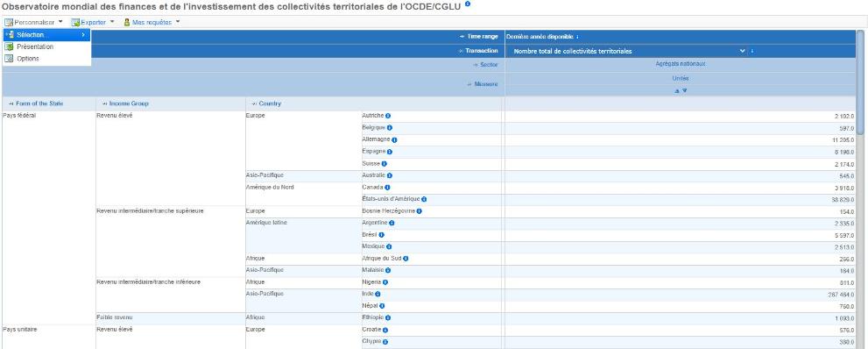Image resolution: width=868 pixels, height=349 pixels.
Task: Click value 287 464.0 for Inde
Action: 841,295
